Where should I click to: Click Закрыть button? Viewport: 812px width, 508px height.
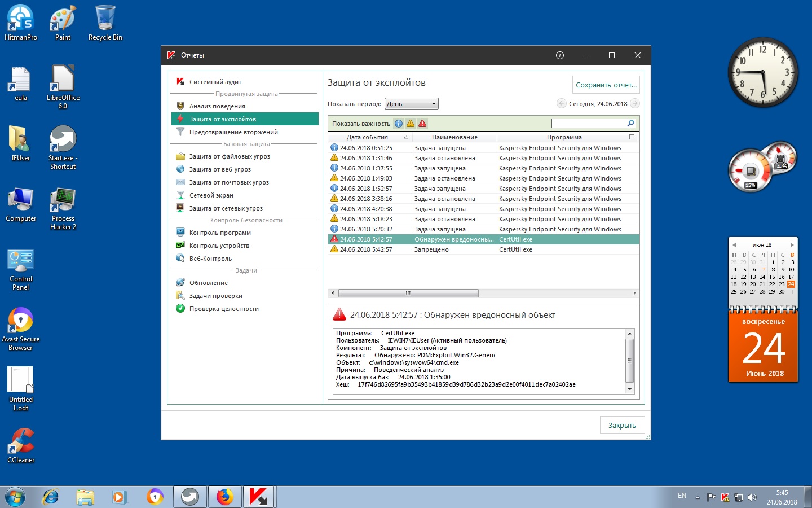[x=622, y=426]
